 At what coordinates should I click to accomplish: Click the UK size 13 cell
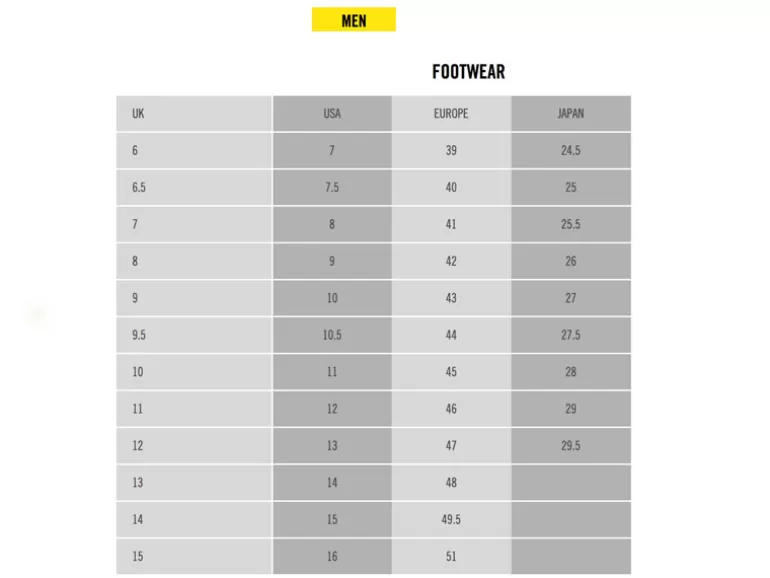tap(194, 483)
